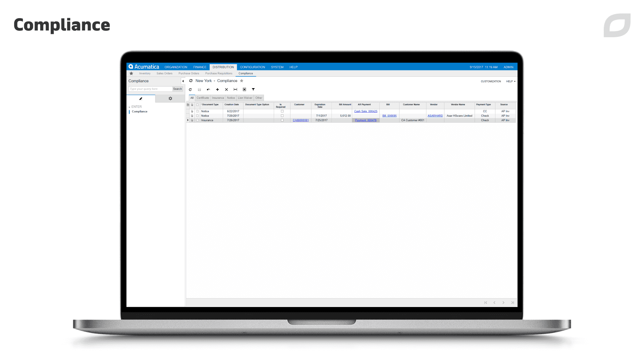This screenshot has width=644, height=362.
Task: Open Cash_Sale_000425 payment link
Action: point(365,111)
